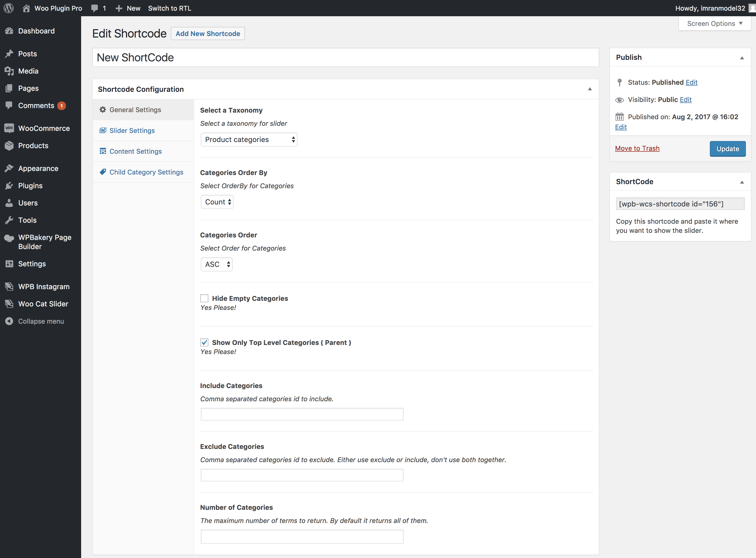Click the WordPress logo in the admin bar
The image size is (756, 558).
point(9,8)
